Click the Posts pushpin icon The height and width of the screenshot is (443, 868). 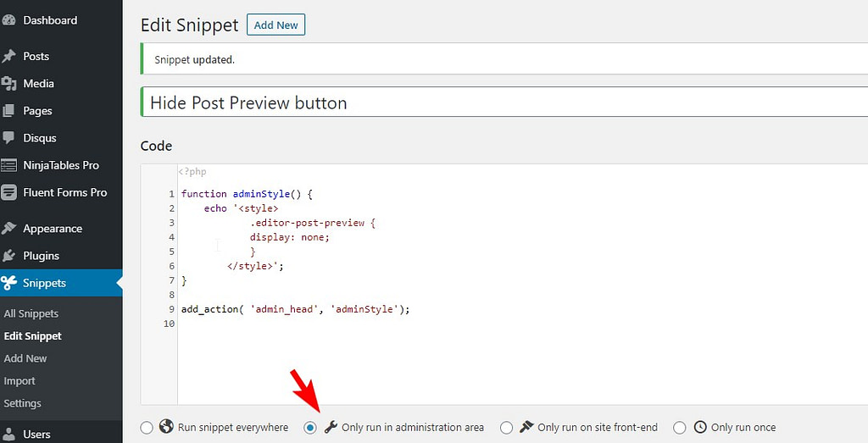(x=8, y=57)
